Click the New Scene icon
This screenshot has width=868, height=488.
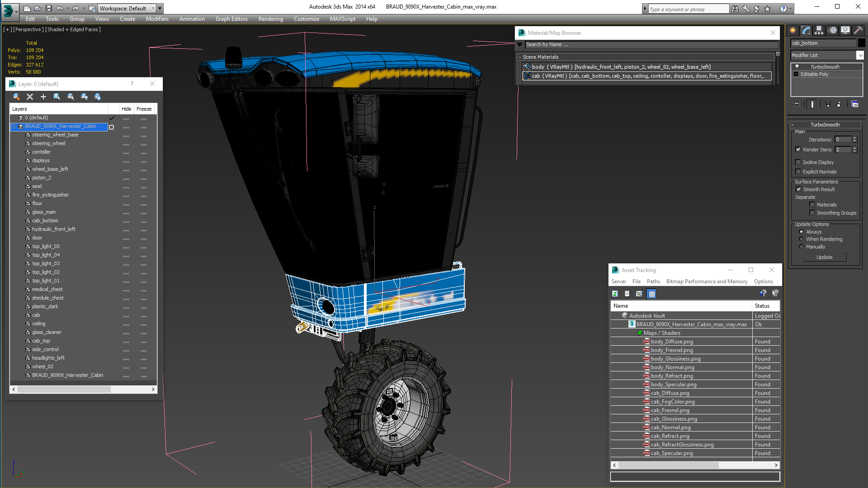coord(27,8)
